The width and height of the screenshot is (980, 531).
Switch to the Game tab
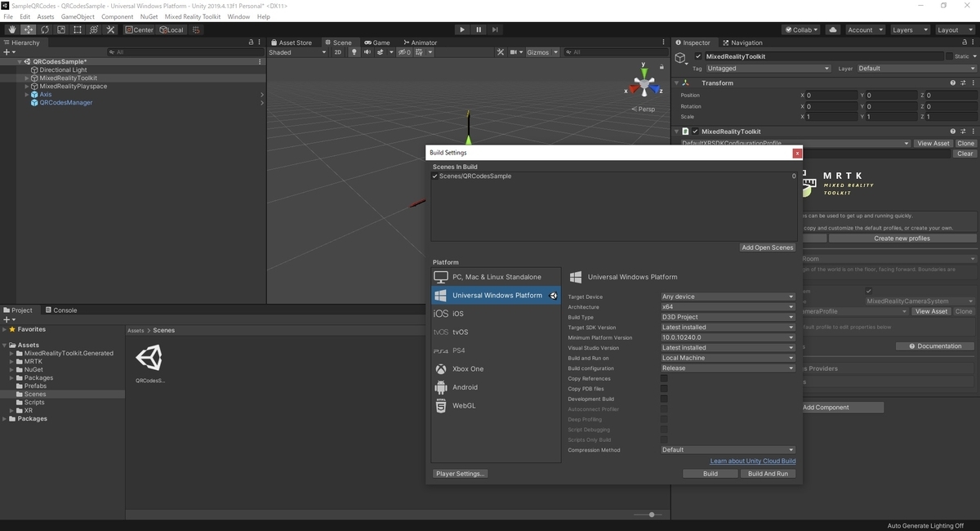377,42
